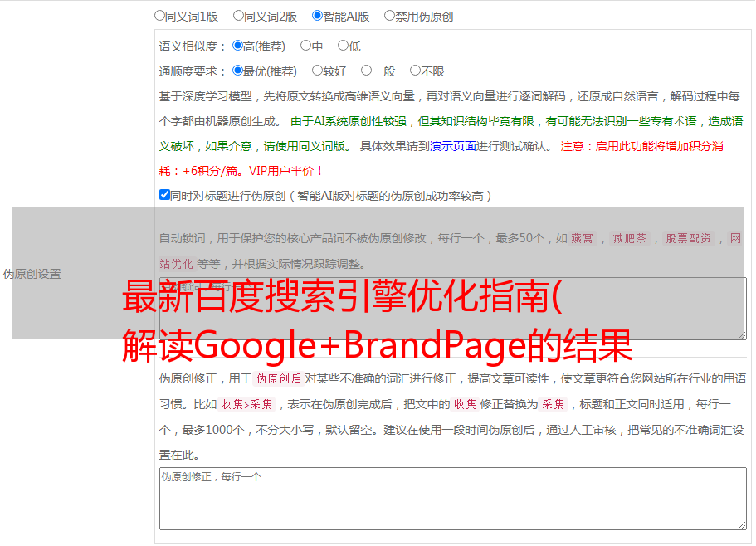Click the 通顺度要求 label
Viewport: 756px width, 546px height.
(x=193, y=72)
